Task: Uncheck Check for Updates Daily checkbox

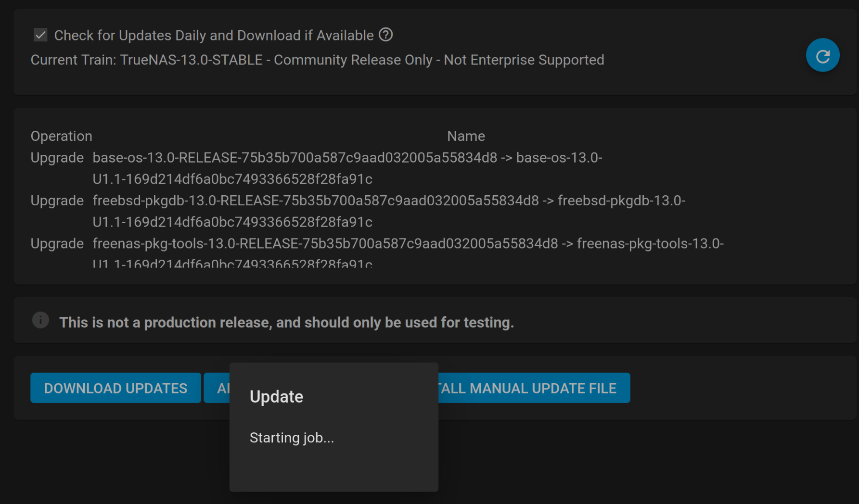Action: point(40,35)
